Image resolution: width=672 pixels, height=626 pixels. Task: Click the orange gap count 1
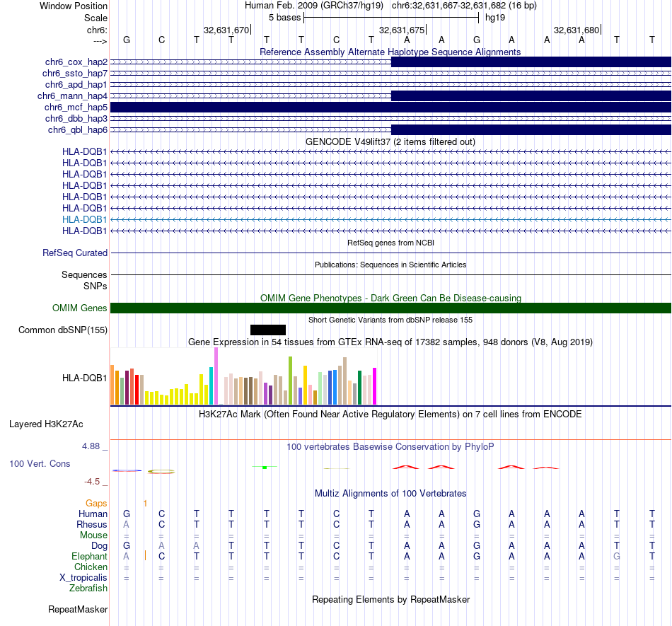pyautogui.click(x=145, y=504)
